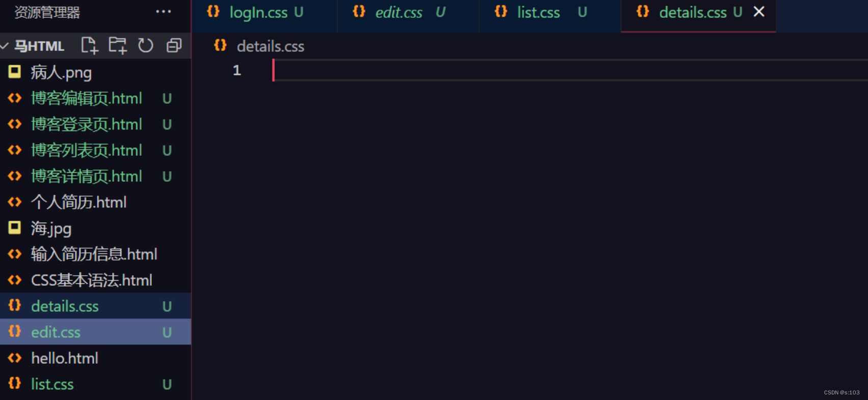The height and width of the screenshot is (400, 868).
Task: Click the image icon beside 海.jpg
Action: click(x=15, y=227)
